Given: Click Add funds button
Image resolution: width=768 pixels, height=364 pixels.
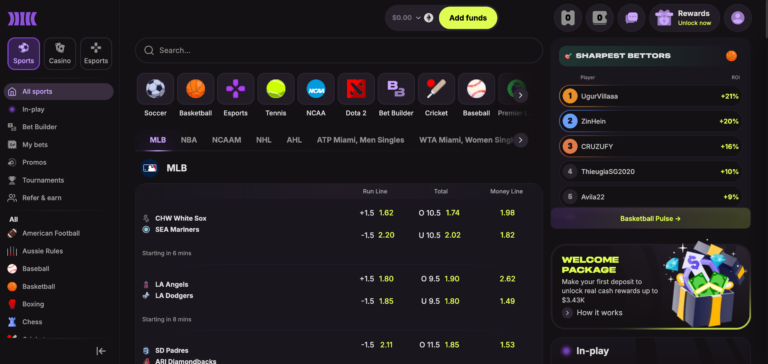Looking at the screenshot, I should (468, 18).
